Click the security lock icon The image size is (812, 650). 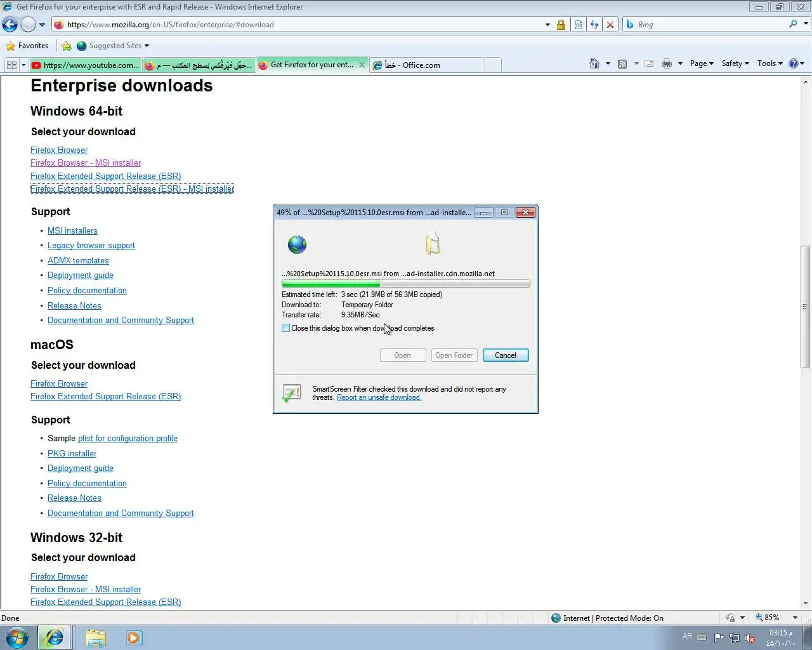click(x=561, y=25)
